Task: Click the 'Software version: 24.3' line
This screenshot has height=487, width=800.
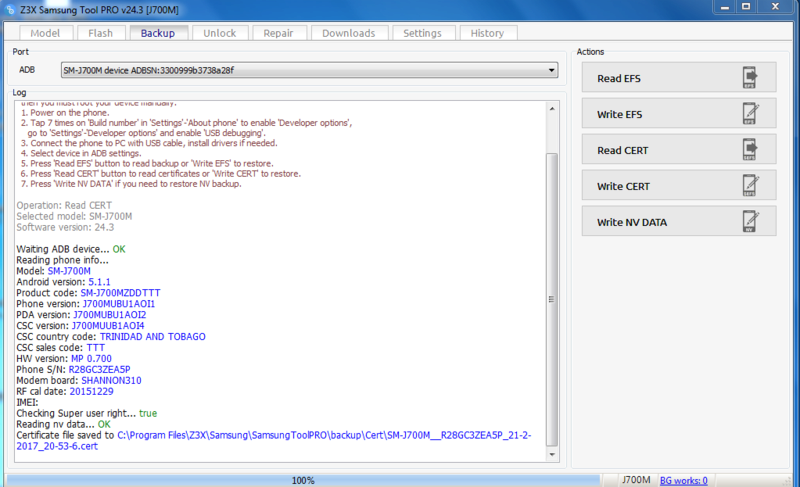Action: click(65, 227)
